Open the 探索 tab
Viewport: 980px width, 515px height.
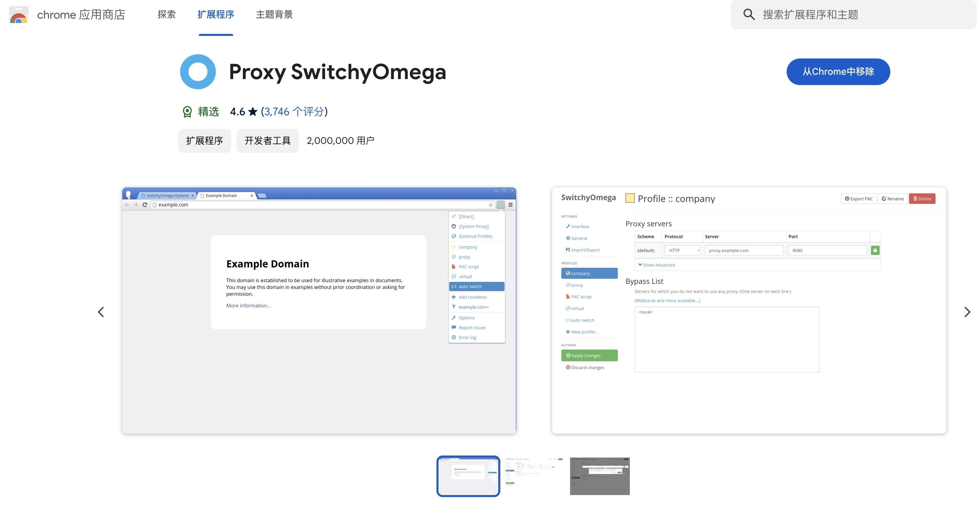coord(166,15)
